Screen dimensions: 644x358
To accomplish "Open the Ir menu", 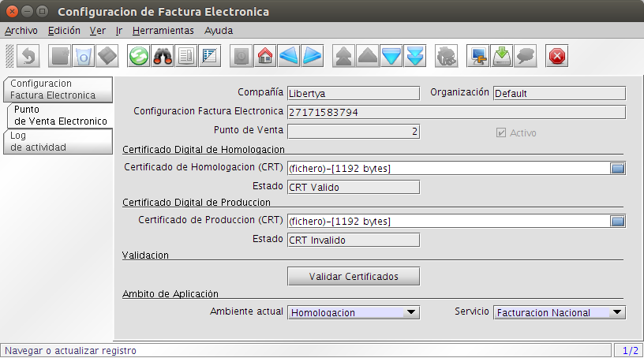I will pyautogui.click(x=119, y=31).
